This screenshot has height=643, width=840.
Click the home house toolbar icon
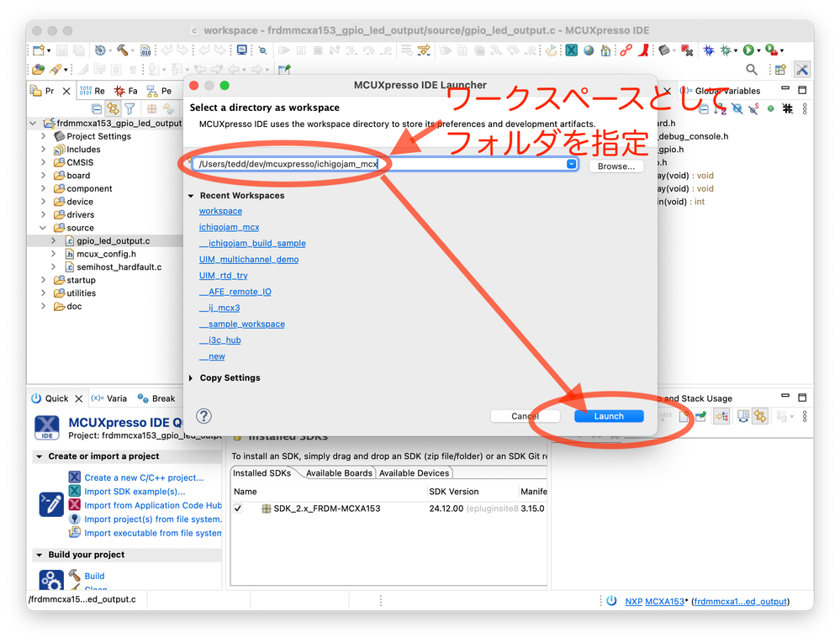(606, 50)
